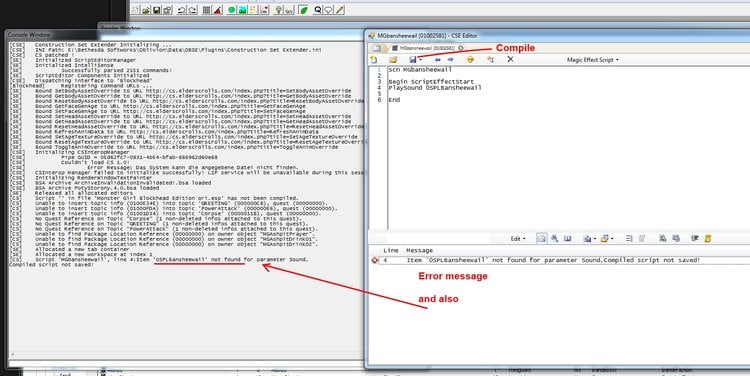Click console line 'Allocated a new tab container'
This screenshot has width=750, height=376.
click(83, 249)
